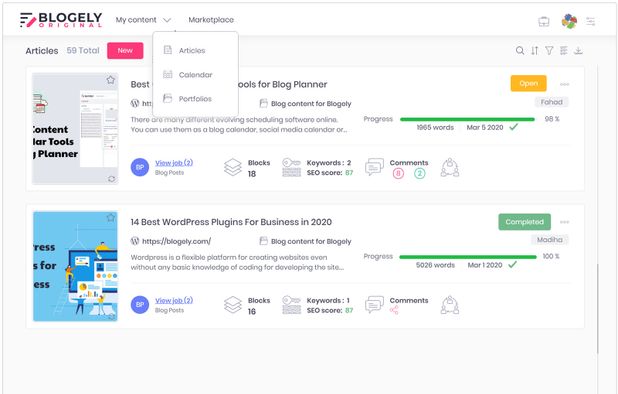Click keyword key icon in WordPress Plugins card

(x=292, y=305)
